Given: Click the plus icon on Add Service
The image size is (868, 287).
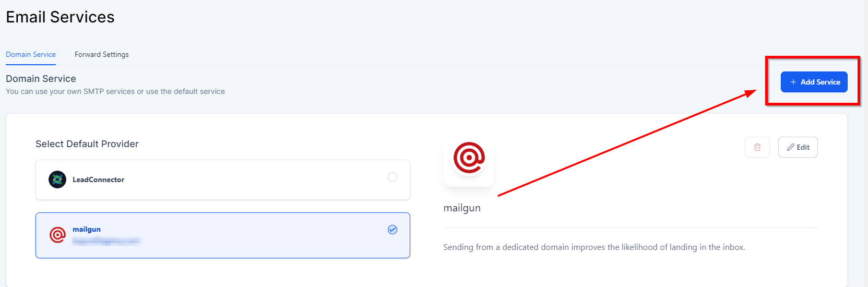Looking at the screenshot, I should pos(793,82).
